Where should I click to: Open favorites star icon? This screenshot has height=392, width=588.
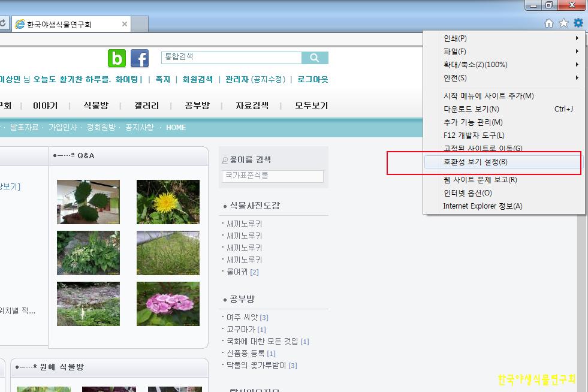click(x=563, y=23)
